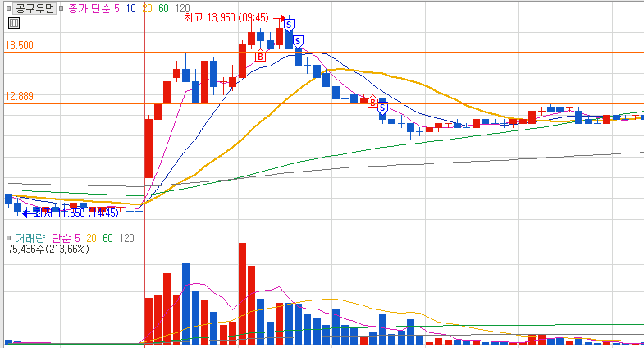Click the topmost blue S sell marker

(x=289, y=25)
